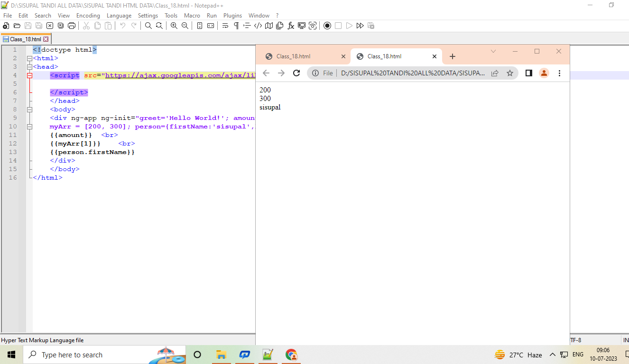
Task: Open Find with the magnifier icon
Action: pos(148,26)
